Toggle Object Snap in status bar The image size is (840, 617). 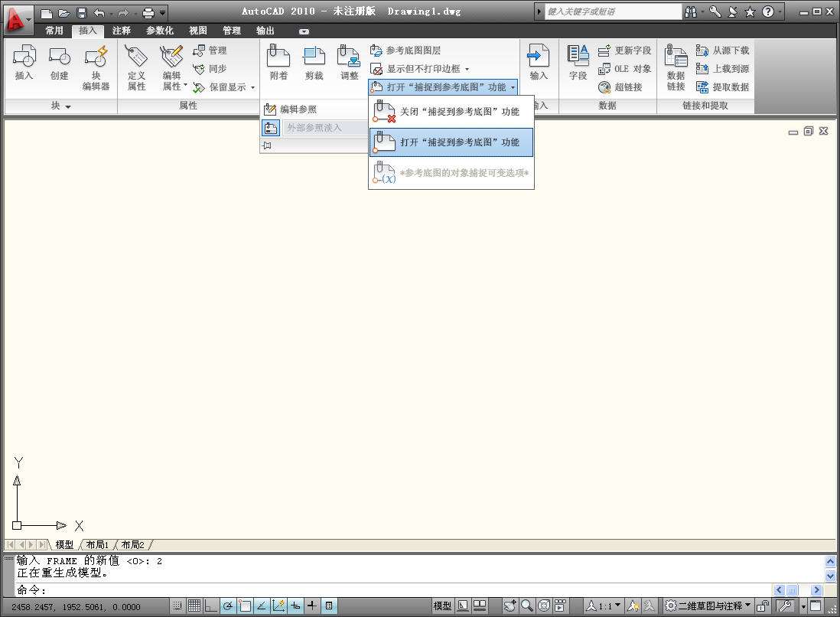point(245,606)
